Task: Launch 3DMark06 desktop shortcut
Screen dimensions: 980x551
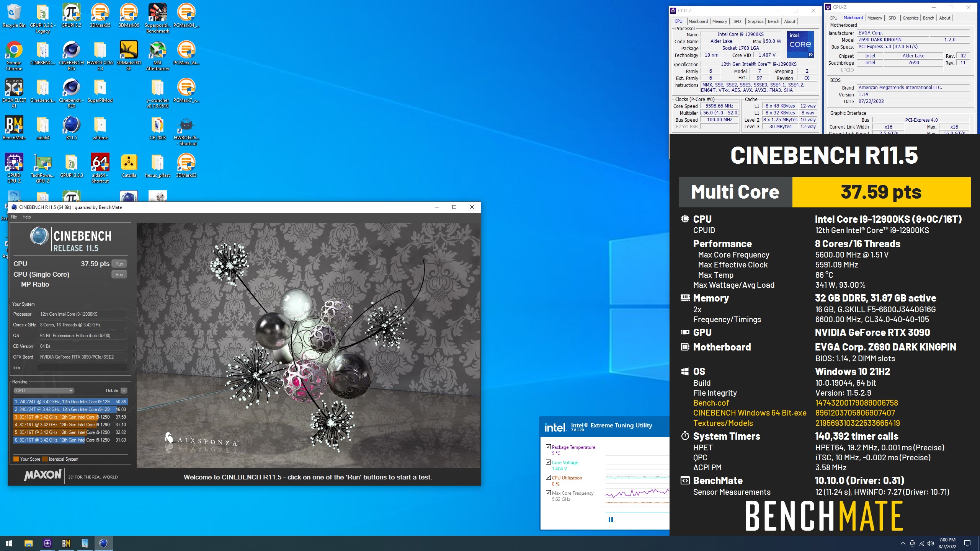Action: (129, 15)
